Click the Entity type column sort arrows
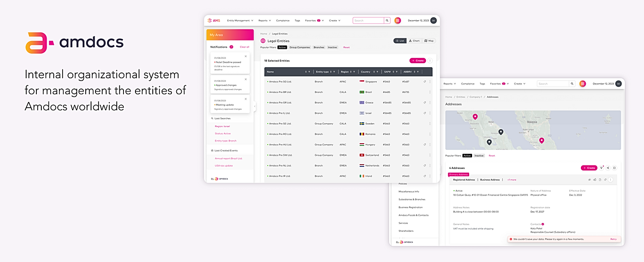Image resolution: width=644 pixels, height=262 pixels. [332, 72]
